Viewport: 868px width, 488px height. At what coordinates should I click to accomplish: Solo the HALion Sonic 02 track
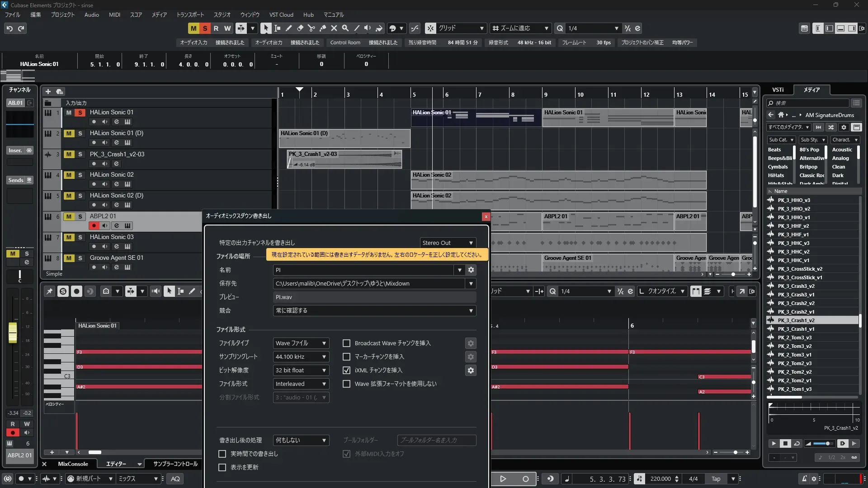click(80, 175)
